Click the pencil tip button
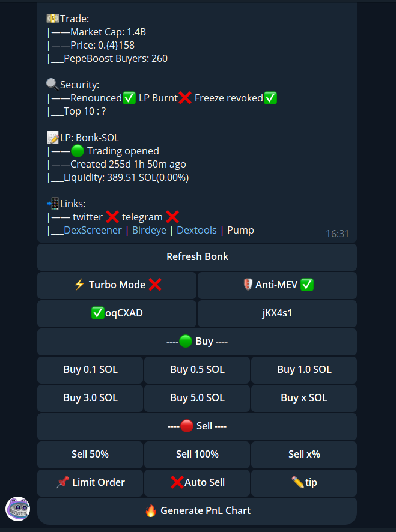 [304, 483]
